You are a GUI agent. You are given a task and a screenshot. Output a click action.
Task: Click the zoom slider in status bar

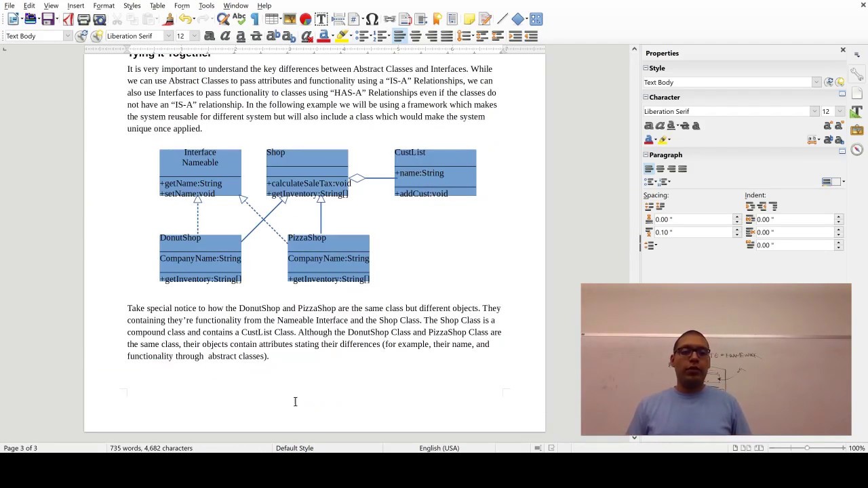pyautogui.click(x=807, y=448)
